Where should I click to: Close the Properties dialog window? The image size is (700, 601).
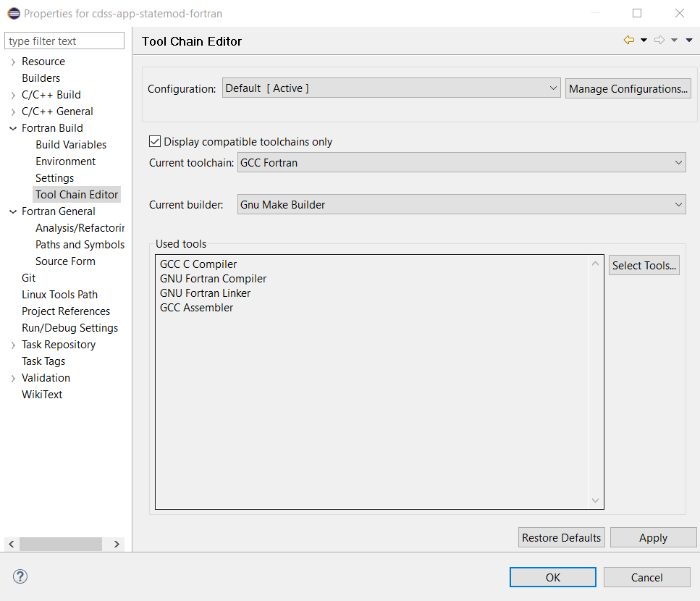(x=680, y=13)
